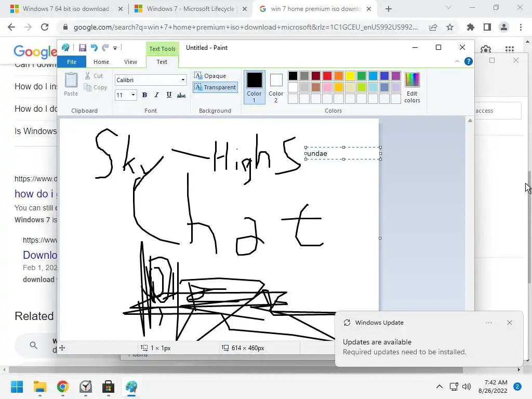Click the Cut button in Clipboard group
The height and width of the screenshot is (399, 532).
coord(94,76)
